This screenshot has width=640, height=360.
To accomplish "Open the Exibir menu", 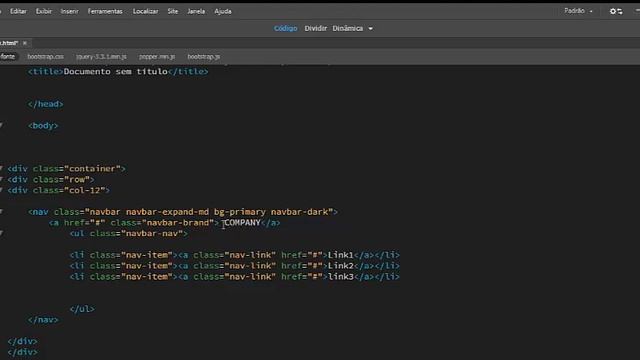I will point(44,11).
